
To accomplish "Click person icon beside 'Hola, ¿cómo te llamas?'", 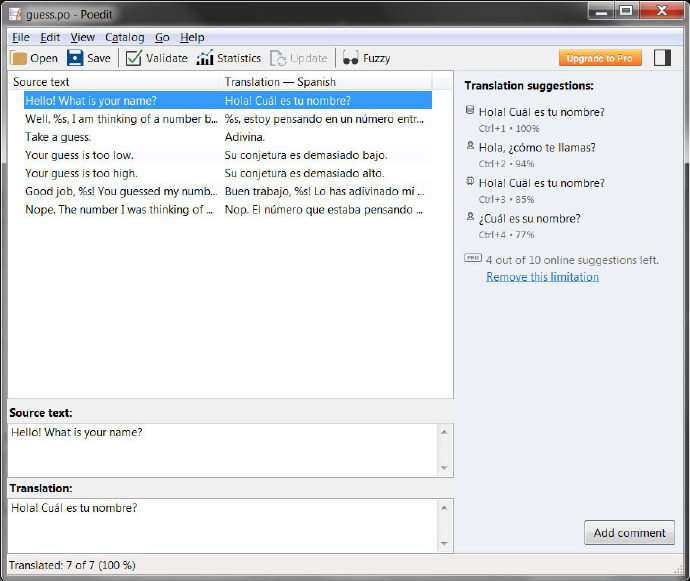I will 470,145.
